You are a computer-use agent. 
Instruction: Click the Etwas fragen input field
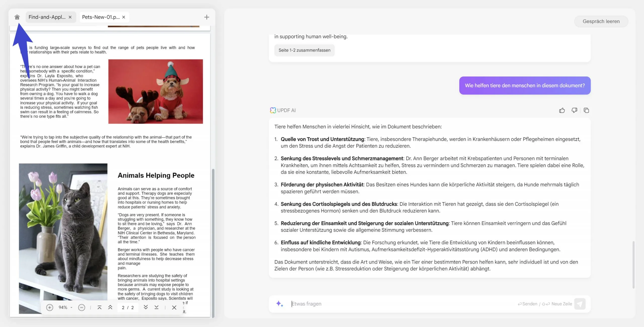(x=403, y=304)
